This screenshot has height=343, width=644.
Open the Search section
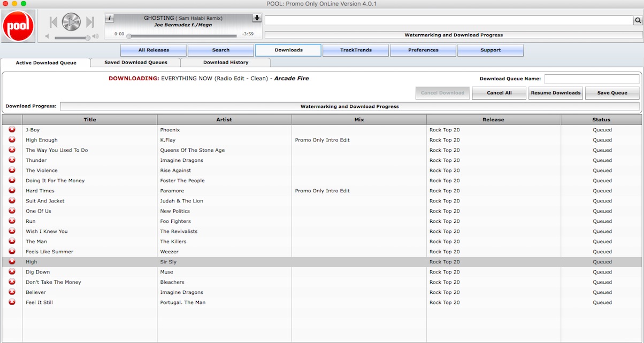[221, 50]
